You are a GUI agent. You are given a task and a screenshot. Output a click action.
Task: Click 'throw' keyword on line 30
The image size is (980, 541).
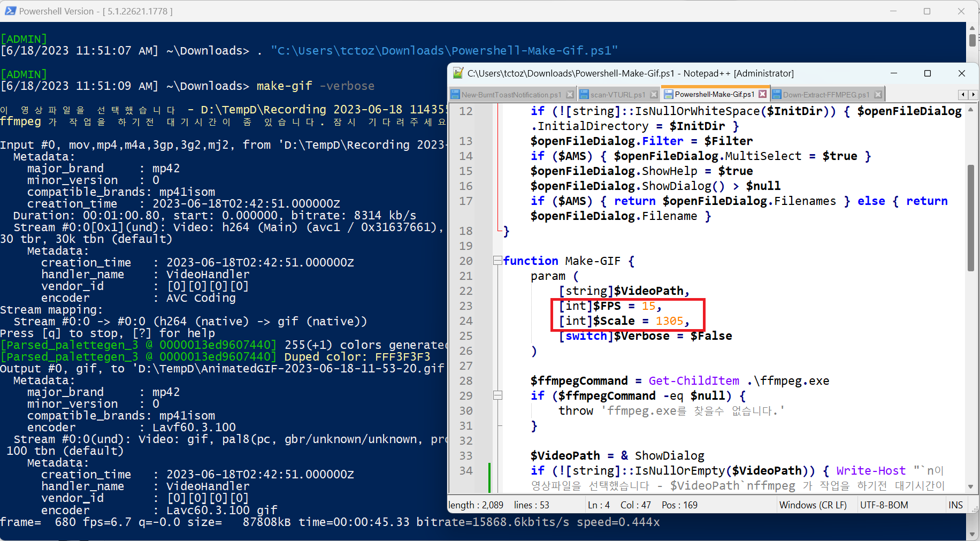(x=576, y=410)
